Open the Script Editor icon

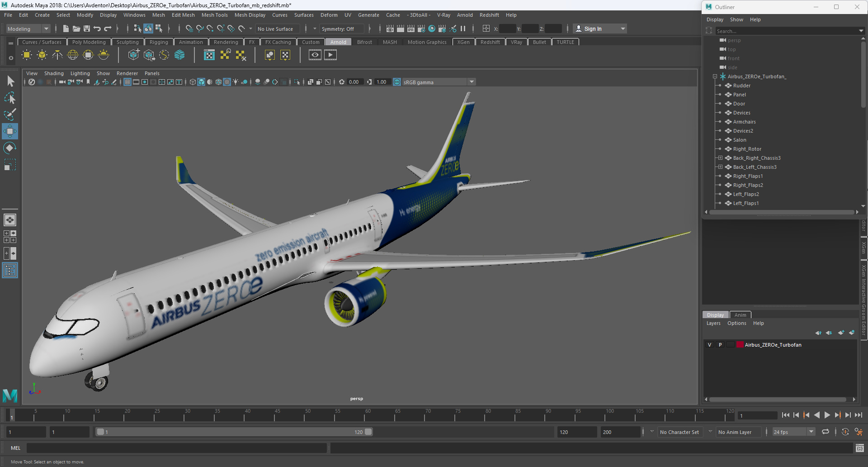pos(860,448)
